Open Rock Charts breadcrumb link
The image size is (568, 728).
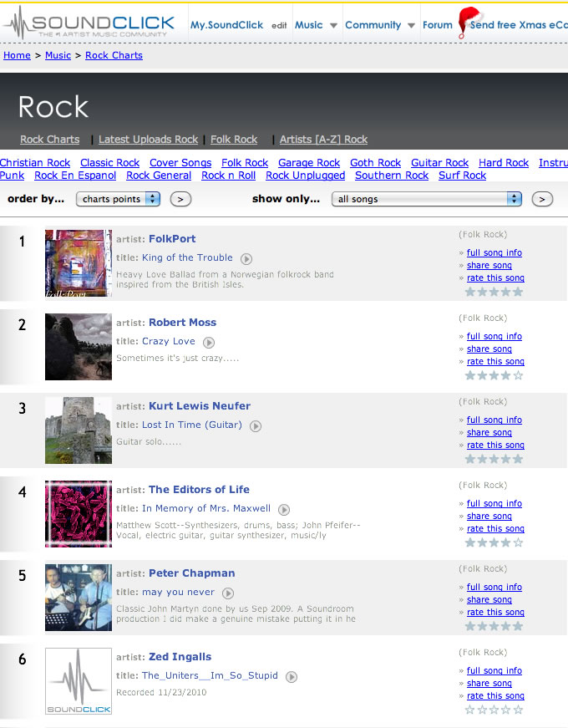(x=114, y=55)
